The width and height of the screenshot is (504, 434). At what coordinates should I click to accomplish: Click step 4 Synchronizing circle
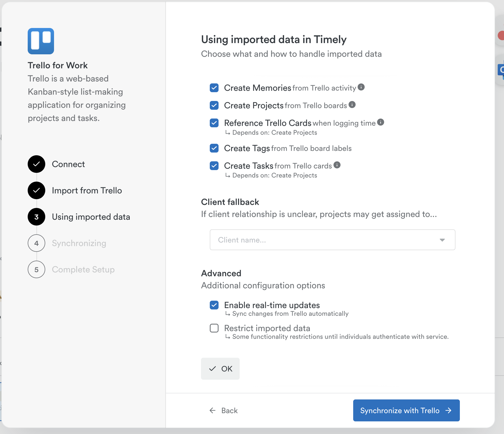[x=36, y=243]
